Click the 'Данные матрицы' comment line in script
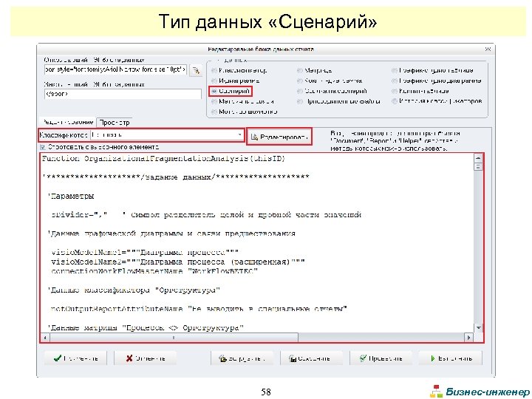 tap(146, 328)
